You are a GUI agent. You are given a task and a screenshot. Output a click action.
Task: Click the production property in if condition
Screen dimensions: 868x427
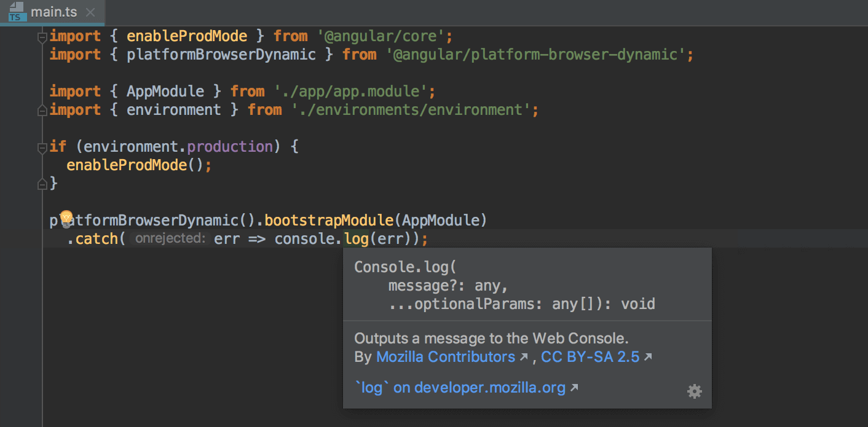(x=230, y=147)
